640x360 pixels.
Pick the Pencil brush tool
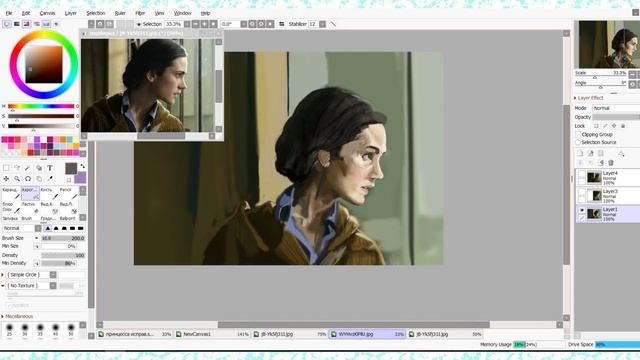(x=69, y=193)
